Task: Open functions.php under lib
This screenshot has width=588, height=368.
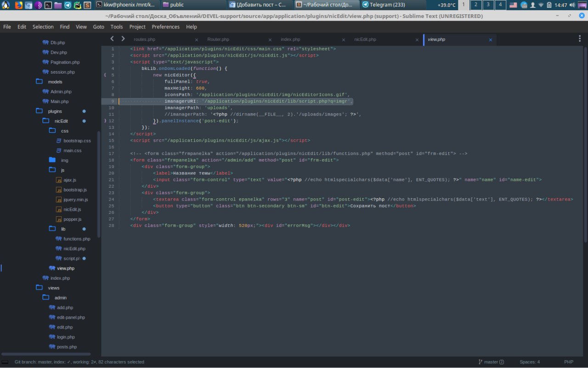Action: point(77,239)
